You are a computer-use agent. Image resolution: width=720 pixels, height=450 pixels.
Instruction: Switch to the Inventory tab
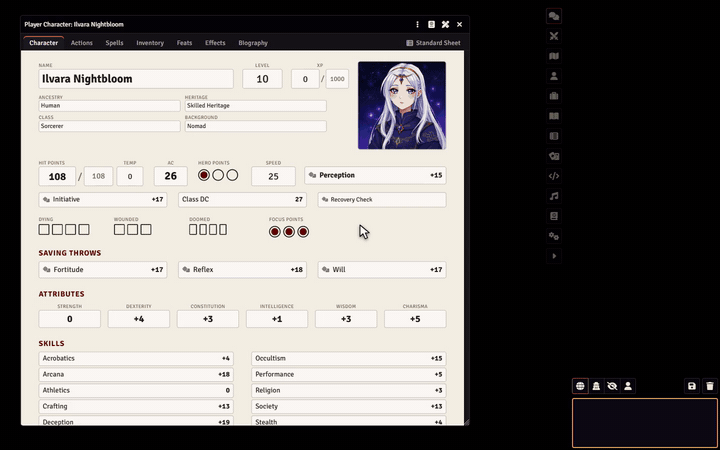(150, 43)
